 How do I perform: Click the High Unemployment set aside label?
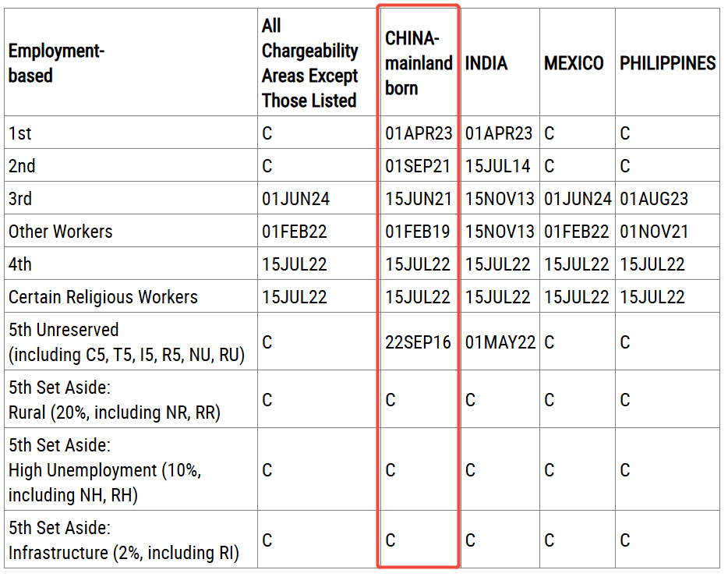point(105,470)
